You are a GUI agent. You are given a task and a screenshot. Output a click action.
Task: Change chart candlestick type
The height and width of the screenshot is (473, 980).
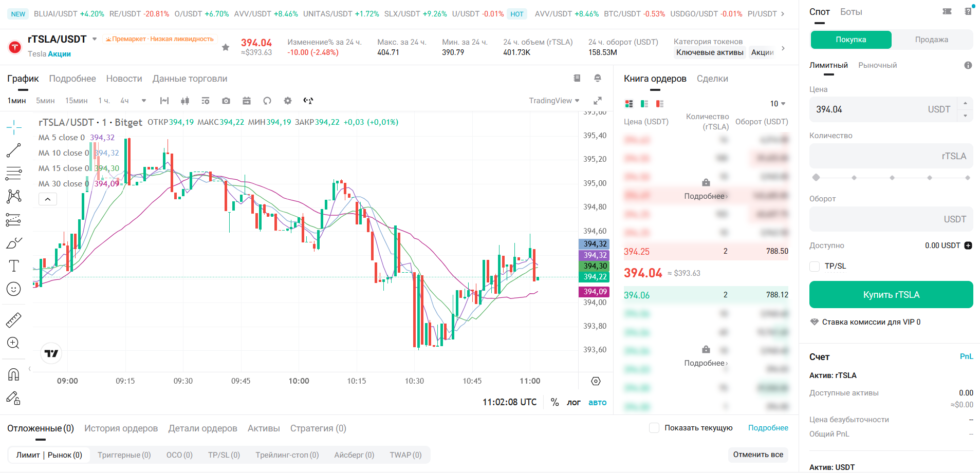[x=185, y=101]
